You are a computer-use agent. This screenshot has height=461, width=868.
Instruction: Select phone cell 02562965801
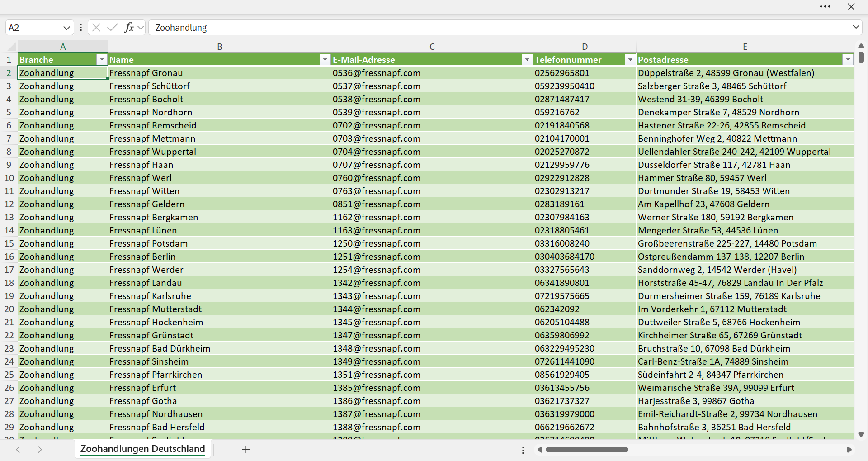point(585,73)
